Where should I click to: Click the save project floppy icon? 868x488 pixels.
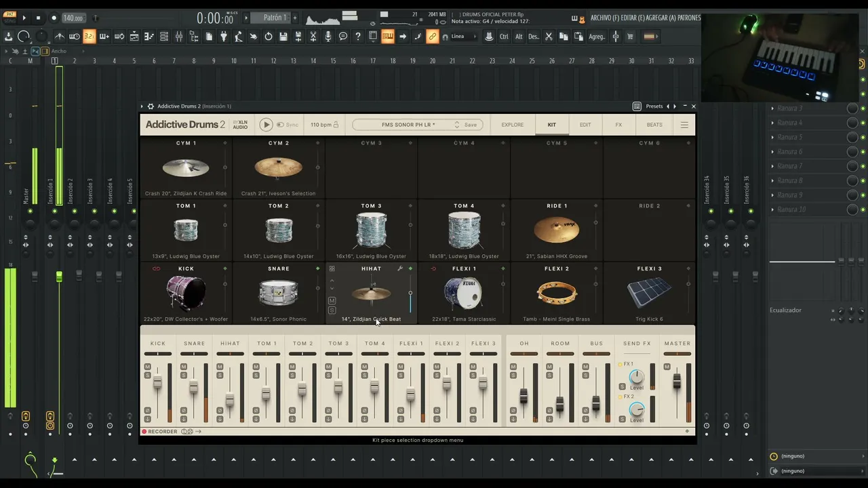[283, 37]
